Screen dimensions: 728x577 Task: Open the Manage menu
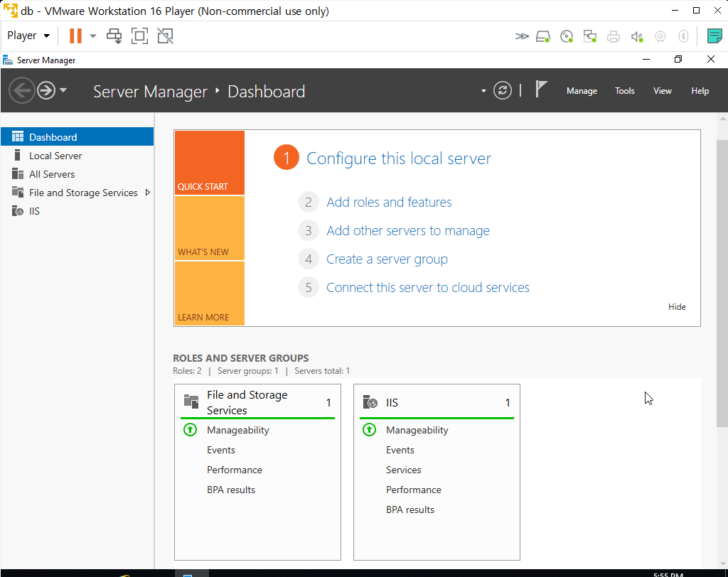click(x=582, y=91)
